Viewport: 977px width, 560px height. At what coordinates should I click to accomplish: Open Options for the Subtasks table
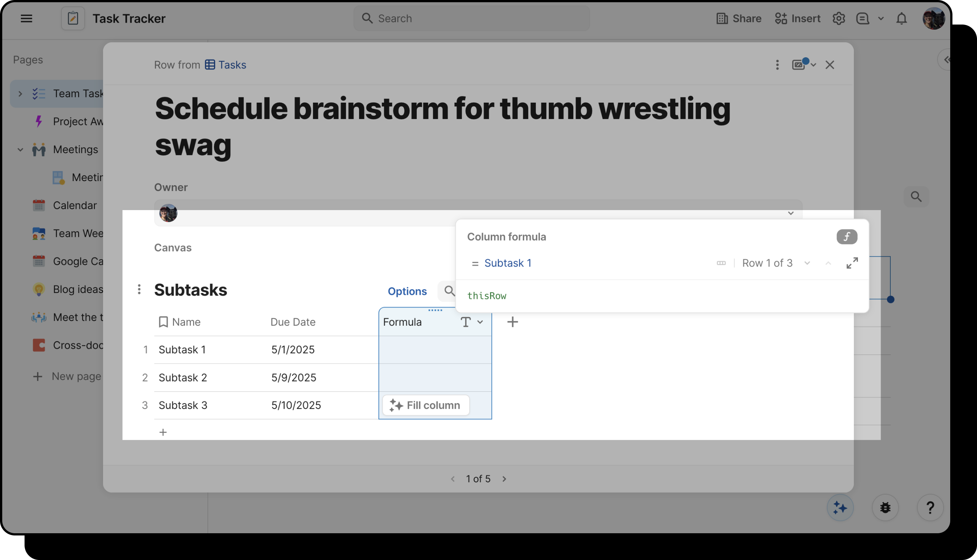[x=407, y=291]
